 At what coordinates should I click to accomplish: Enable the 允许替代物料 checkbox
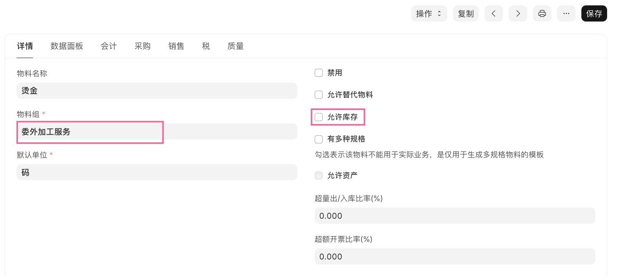point(319,95)
